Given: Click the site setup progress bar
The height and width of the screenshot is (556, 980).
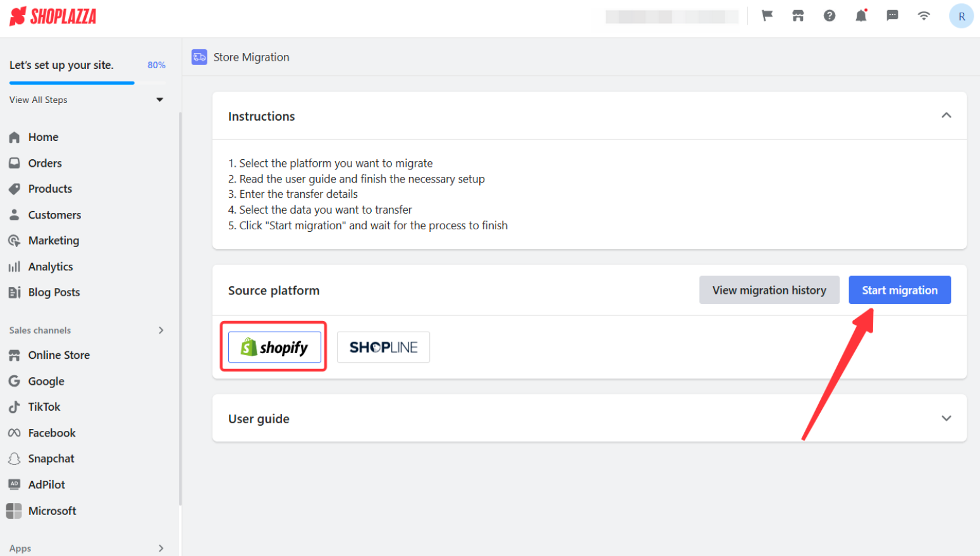Looking at the screenshot, I should click(72, 83).
